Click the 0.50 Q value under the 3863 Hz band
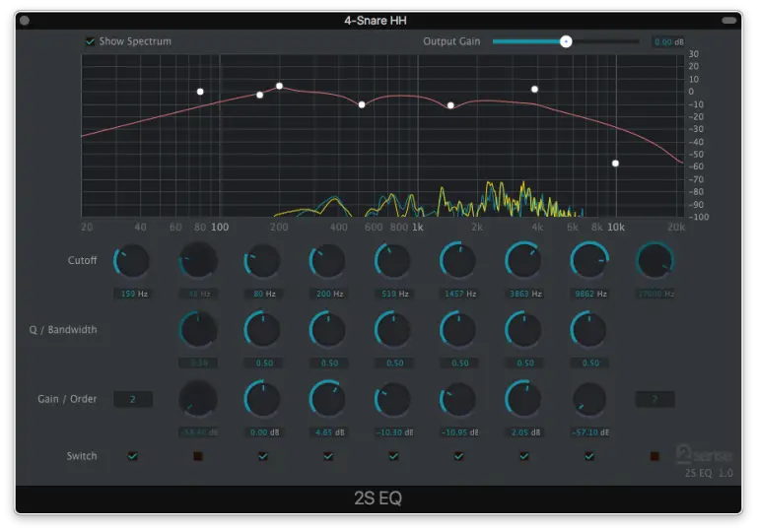The width and height of the screenshot is (757, 532). pos(525,363)
